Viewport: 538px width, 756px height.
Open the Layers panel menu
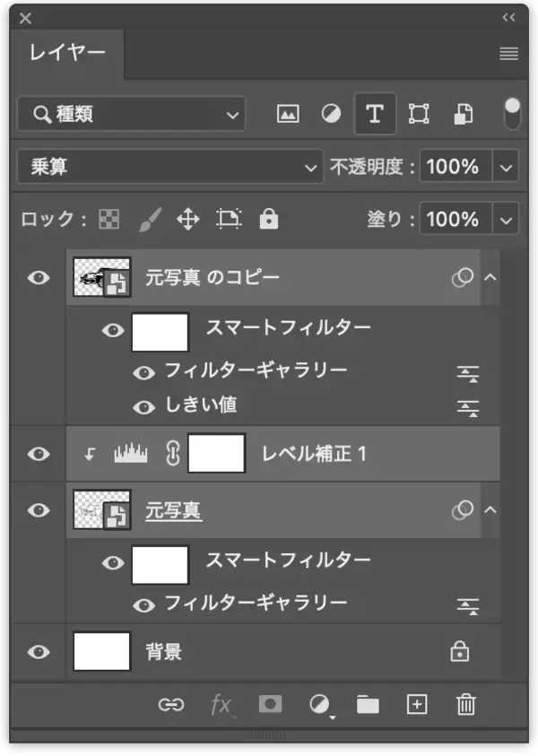[x=508, y=54]
